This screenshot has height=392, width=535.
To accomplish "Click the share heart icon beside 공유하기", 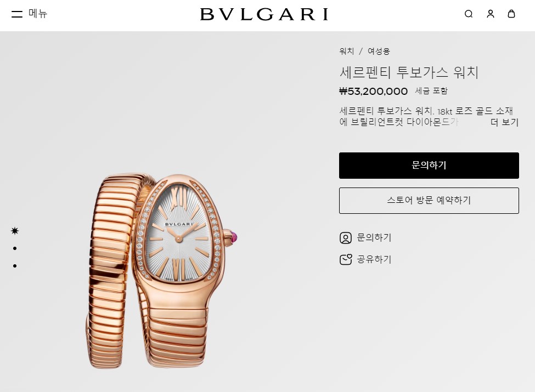I will coord(346,259).
